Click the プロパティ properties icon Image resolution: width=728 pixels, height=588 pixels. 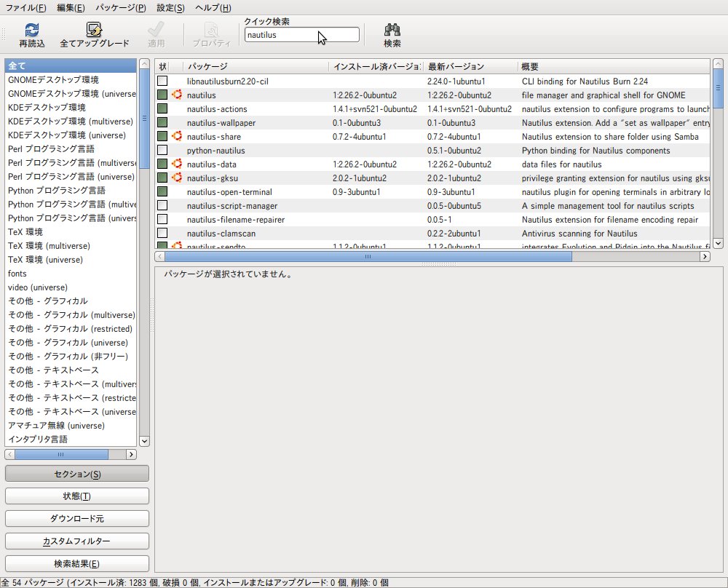pyautogui.click(x=211, y=30)
